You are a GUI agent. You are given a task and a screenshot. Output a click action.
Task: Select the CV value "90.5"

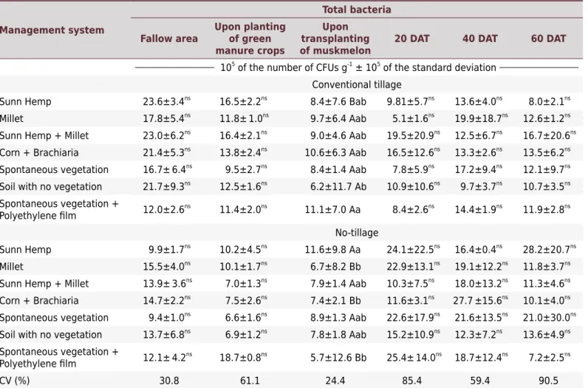pyautogui.click(x=548, y=381)
